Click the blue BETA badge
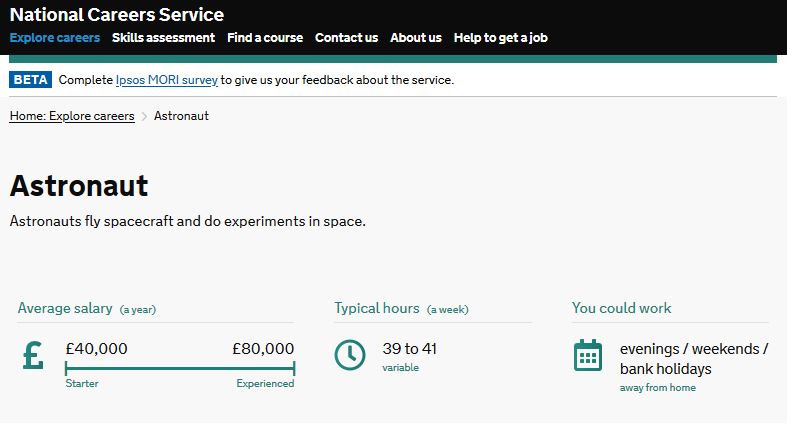787x424 pixels. pos(30,80)
